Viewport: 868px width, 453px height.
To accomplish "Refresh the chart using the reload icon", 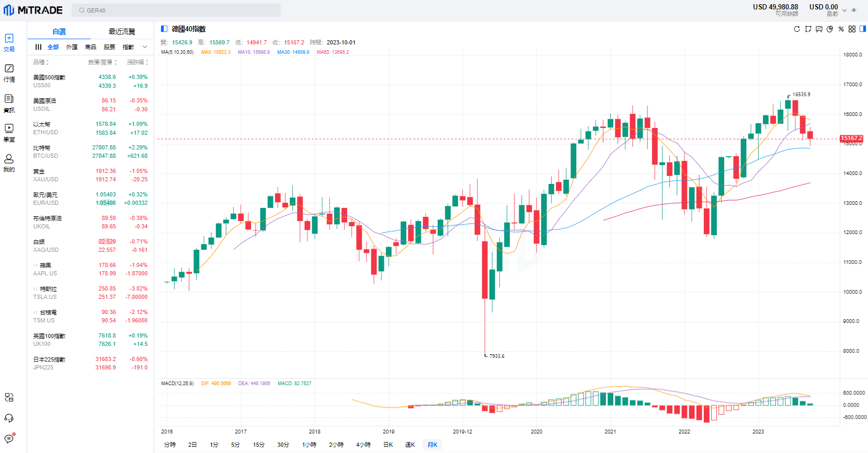I will [796, 29].
